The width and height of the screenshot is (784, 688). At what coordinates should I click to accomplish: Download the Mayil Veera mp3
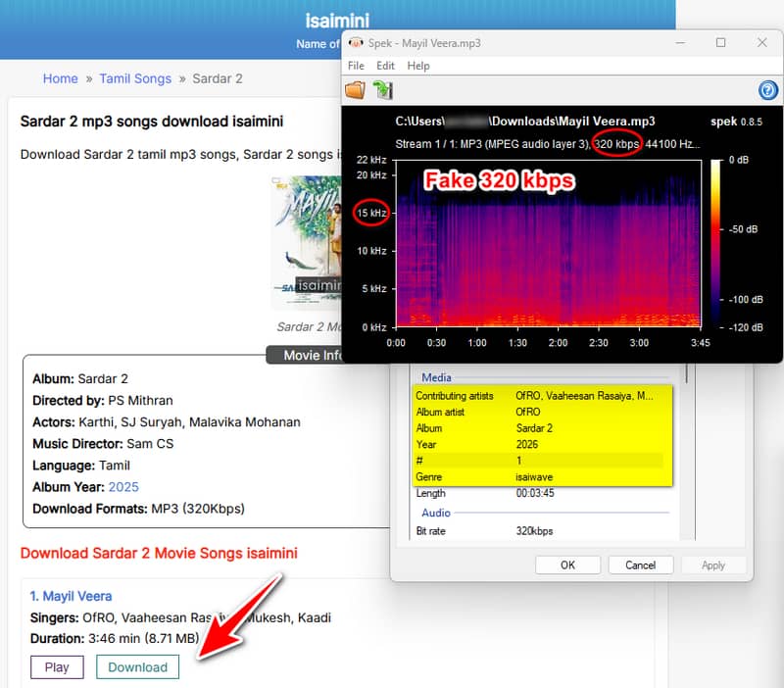tap(137, 667)
